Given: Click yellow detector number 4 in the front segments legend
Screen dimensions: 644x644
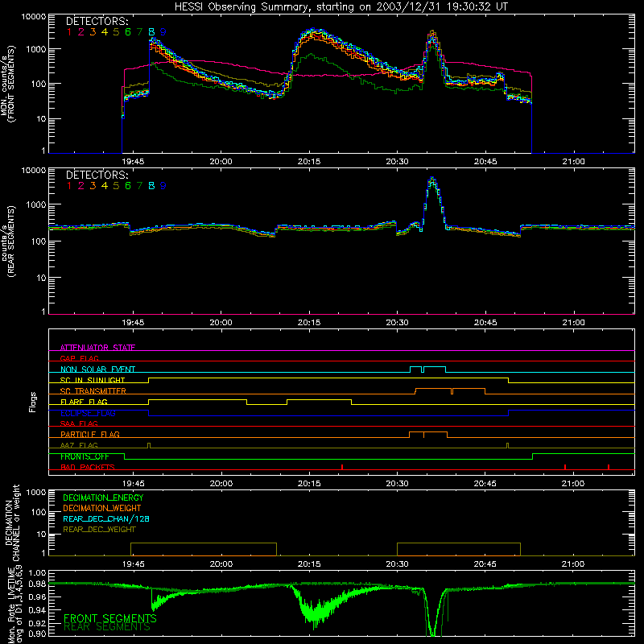Looking at the screenshot, I should tap(105, 32).
